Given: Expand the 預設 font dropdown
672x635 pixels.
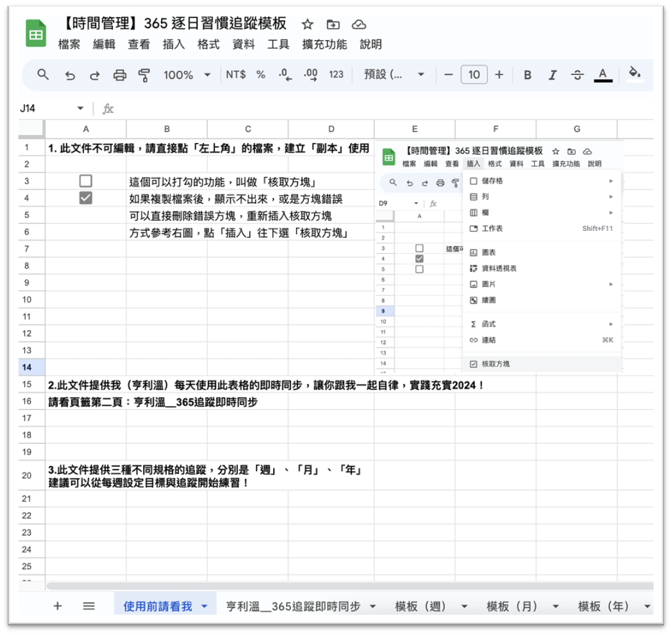Looking at the screenshot, I should tap(395, 75).
